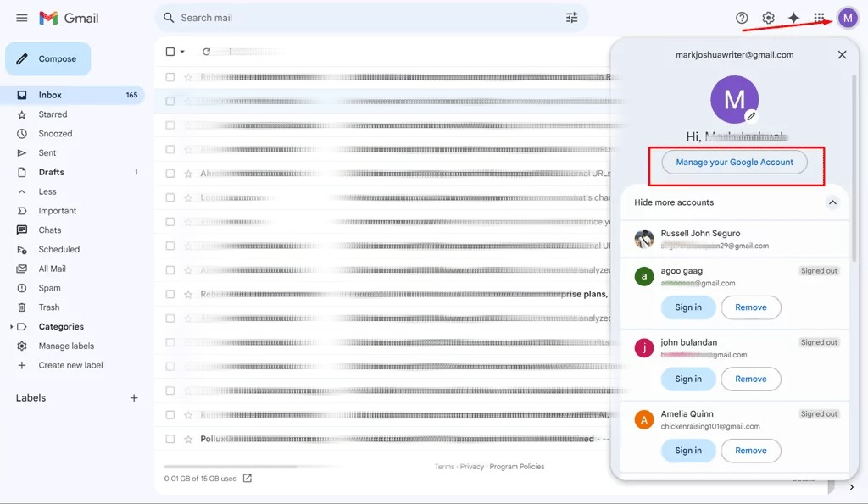Open Settings gear icon
This screenshot has height=504, width=868.
coord(768,18)
